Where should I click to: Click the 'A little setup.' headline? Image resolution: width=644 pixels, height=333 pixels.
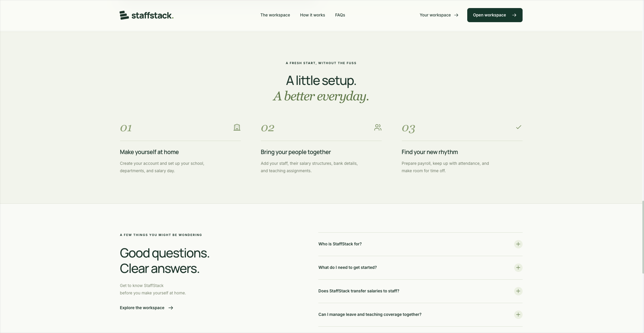click(x=321, y=81)
